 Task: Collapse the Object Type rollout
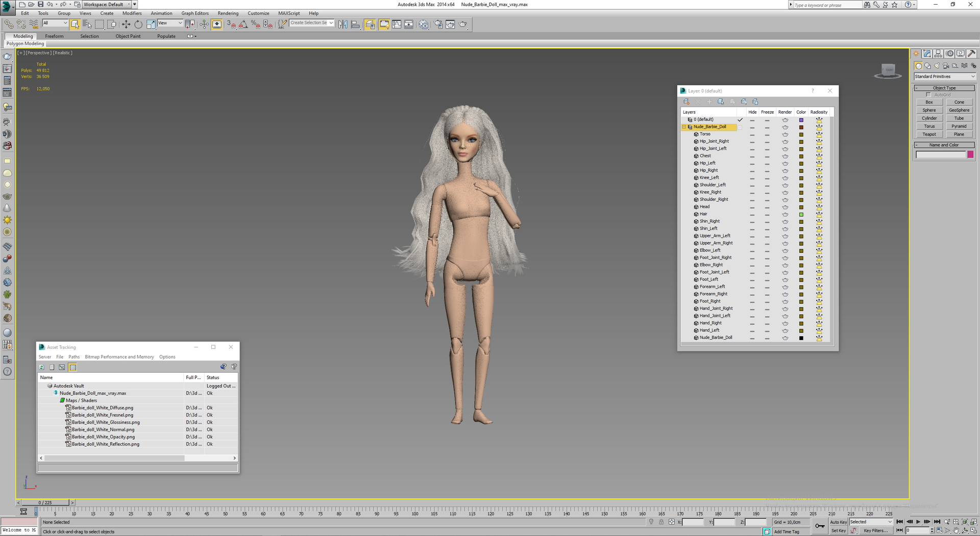[x=944, y=88]
